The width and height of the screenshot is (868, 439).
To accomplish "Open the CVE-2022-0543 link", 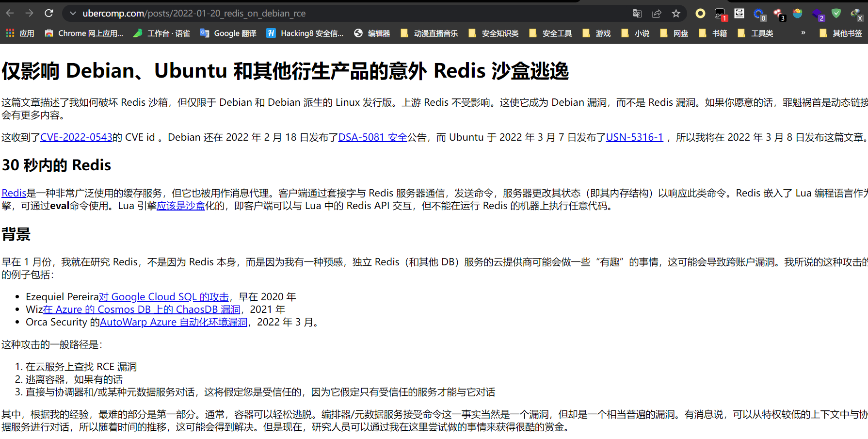I will click(76, 137).
